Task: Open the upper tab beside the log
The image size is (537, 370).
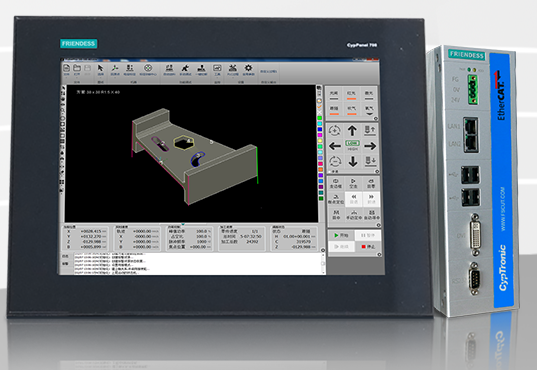Action: coord(65,256)
